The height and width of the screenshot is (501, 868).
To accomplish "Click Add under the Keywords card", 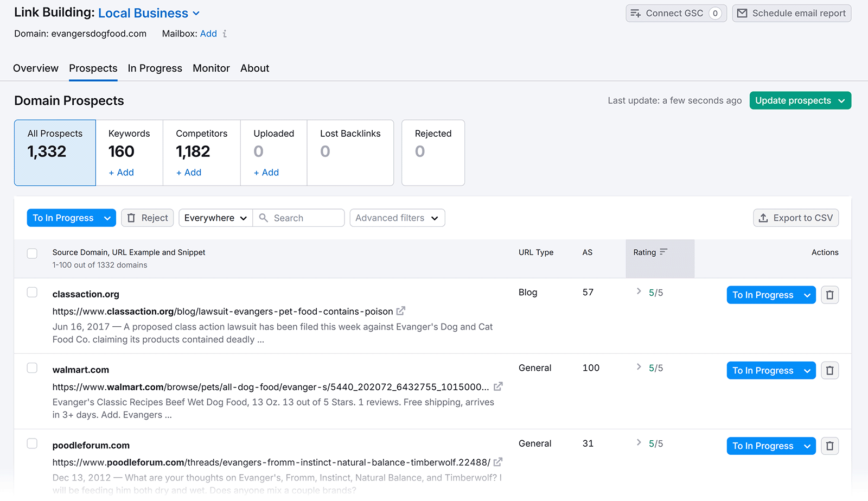I will tap(120, 172).
